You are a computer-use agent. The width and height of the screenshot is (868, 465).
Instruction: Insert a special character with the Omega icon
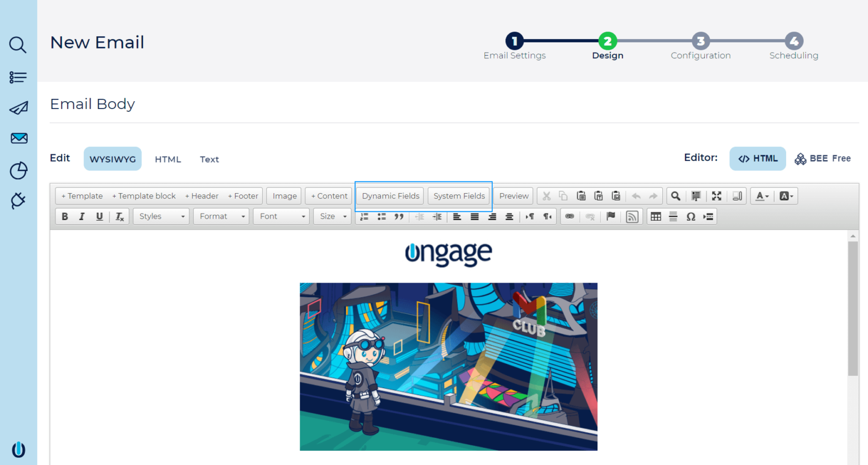691,216
